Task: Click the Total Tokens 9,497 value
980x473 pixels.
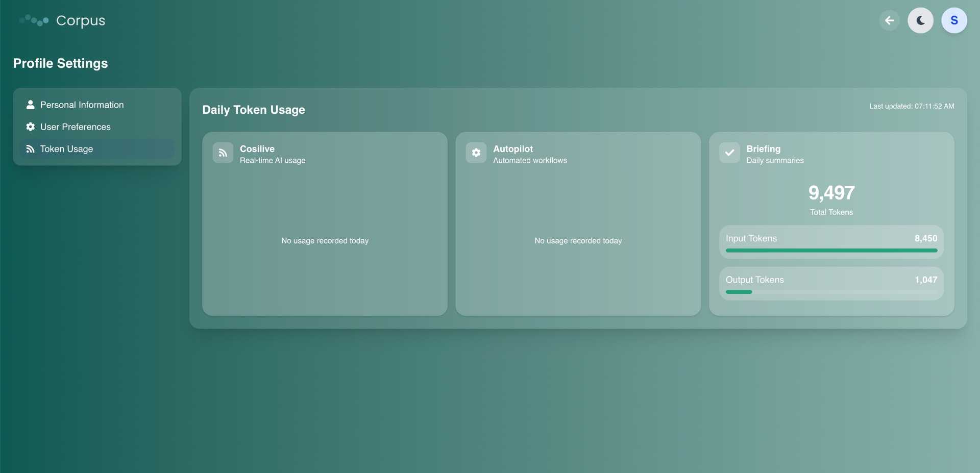Action: [x=831, y=193]
